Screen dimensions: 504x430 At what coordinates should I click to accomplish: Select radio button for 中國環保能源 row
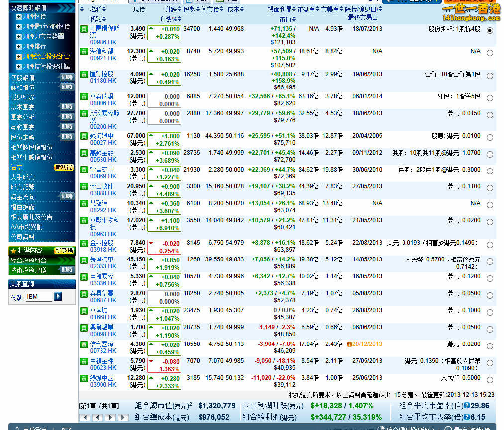coord(490,30)
